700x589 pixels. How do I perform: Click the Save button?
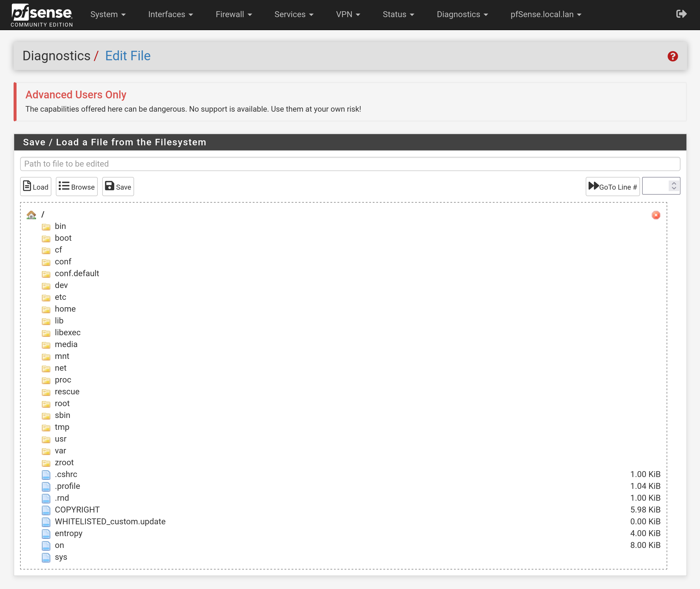pyautogui.click(x=118, y=187)
